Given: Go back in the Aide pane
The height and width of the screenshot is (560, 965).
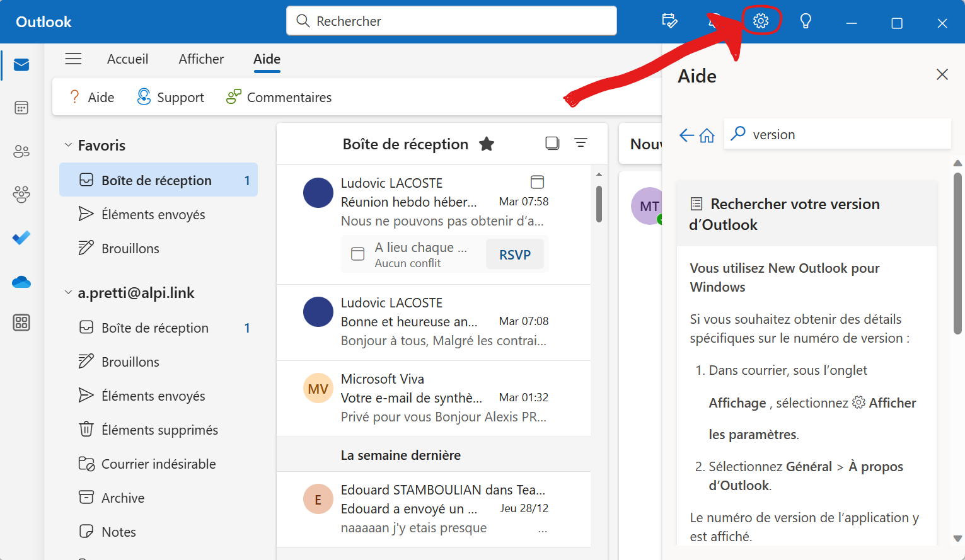Looking at the screenshot, I should click(686, 135).
